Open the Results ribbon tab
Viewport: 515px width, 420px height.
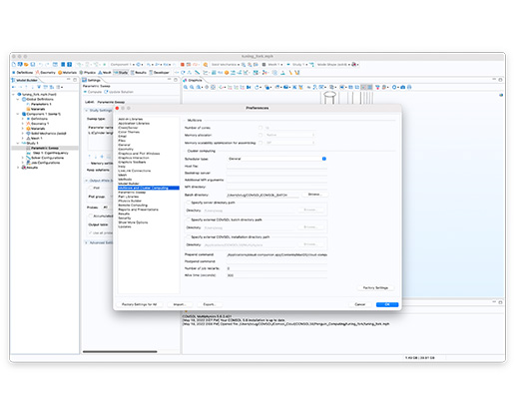138,72
